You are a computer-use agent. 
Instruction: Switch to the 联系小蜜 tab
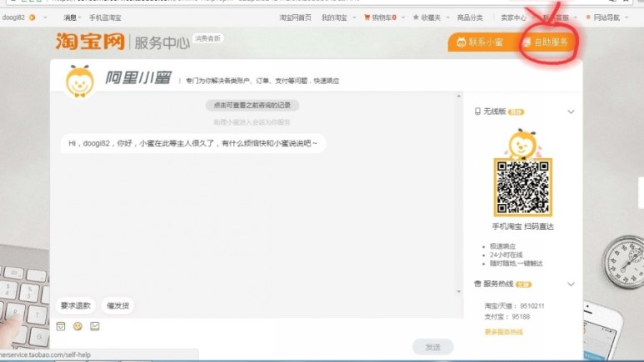[481, 42]
